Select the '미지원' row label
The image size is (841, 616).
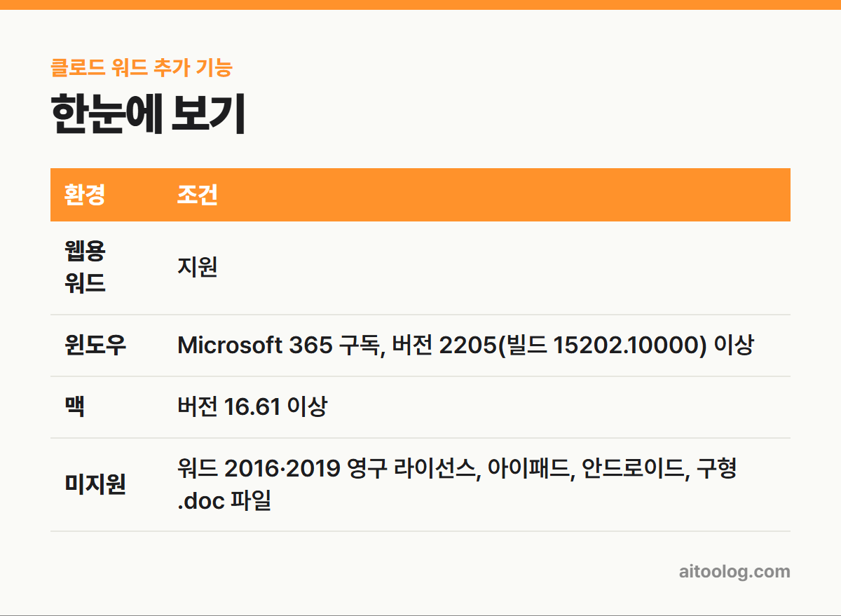click(x=95, y=484)
